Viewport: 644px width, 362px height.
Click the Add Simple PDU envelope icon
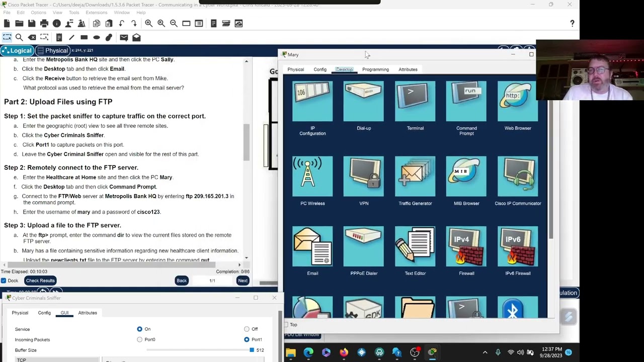pos(124,37)
